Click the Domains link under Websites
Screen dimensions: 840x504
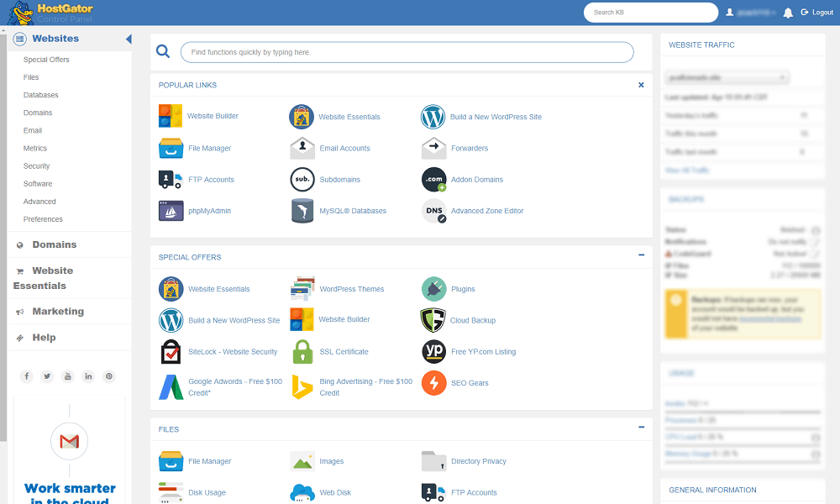38,113
